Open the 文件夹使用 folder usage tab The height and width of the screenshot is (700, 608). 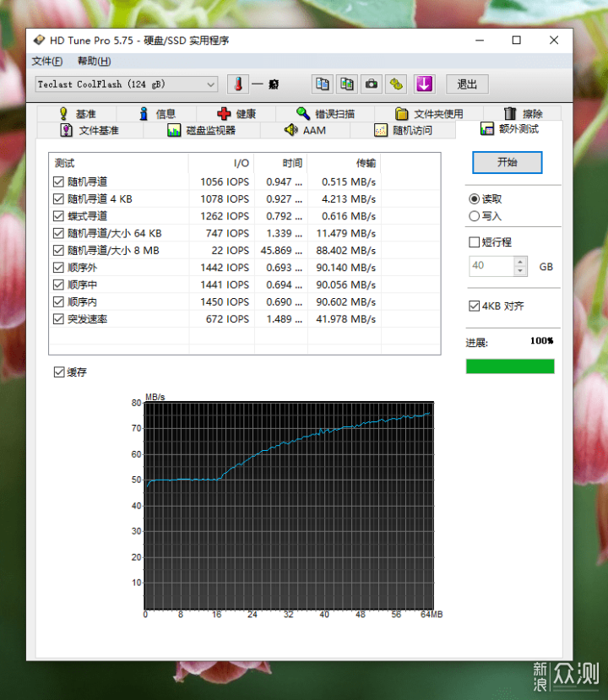[x=429, y=114]
